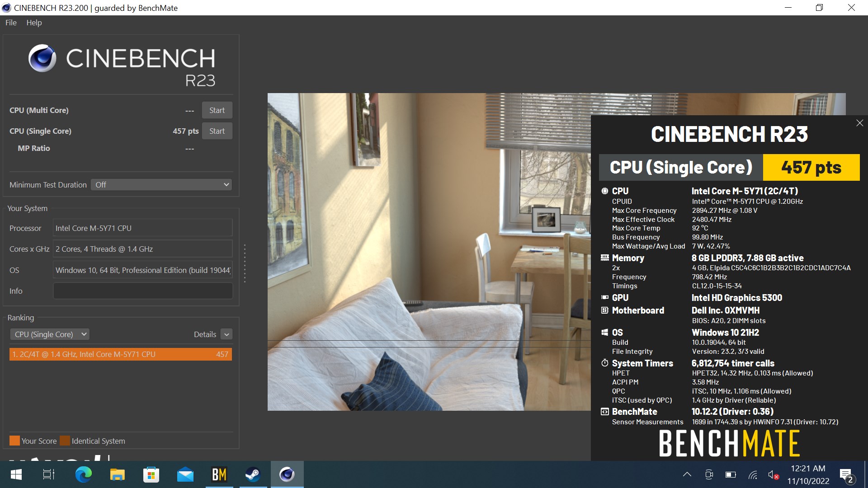Click the Motherboard icon in BenchMate panel
Image resolution: width=868 pixels, height=488 pixels.
604,310
